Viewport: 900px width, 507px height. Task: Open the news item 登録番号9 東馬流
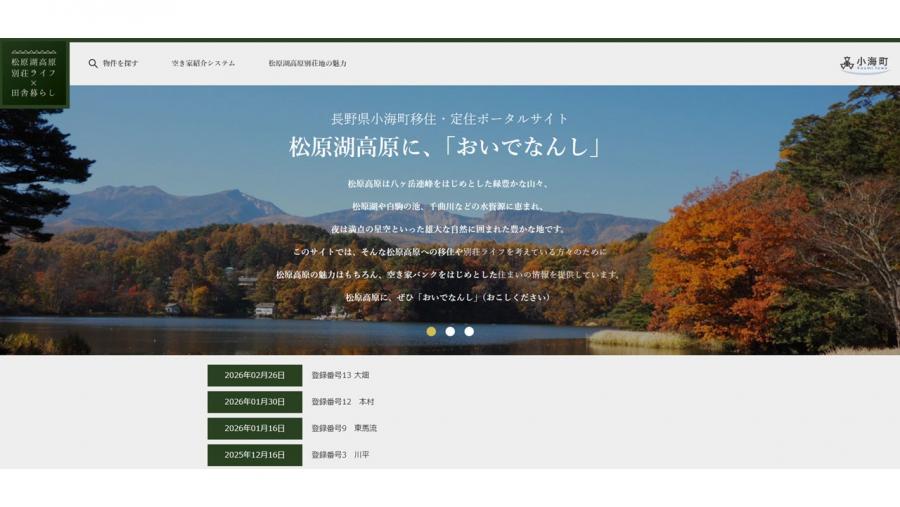344,428
